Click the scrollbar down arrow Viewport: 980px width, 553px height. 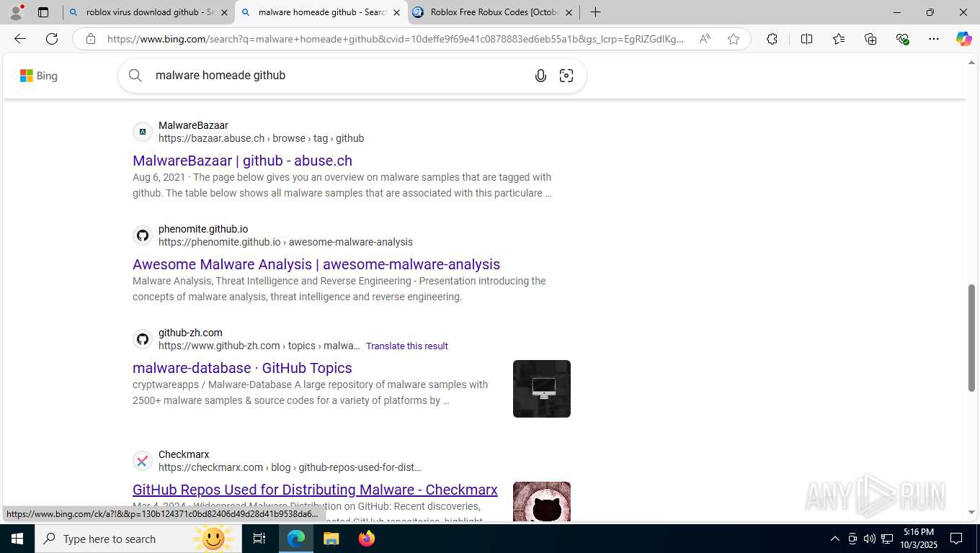tap(971, 513)
